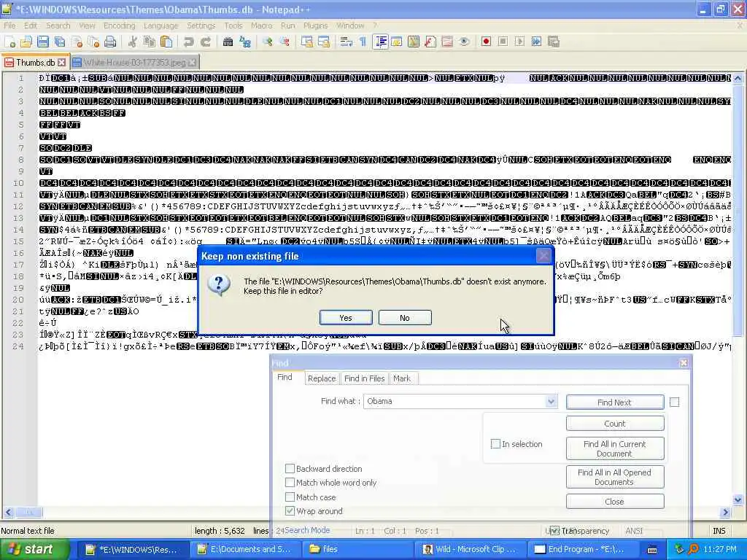747x560 pixels.
Task: Click Find All in All Opened Documents
Action: point(614,477)
